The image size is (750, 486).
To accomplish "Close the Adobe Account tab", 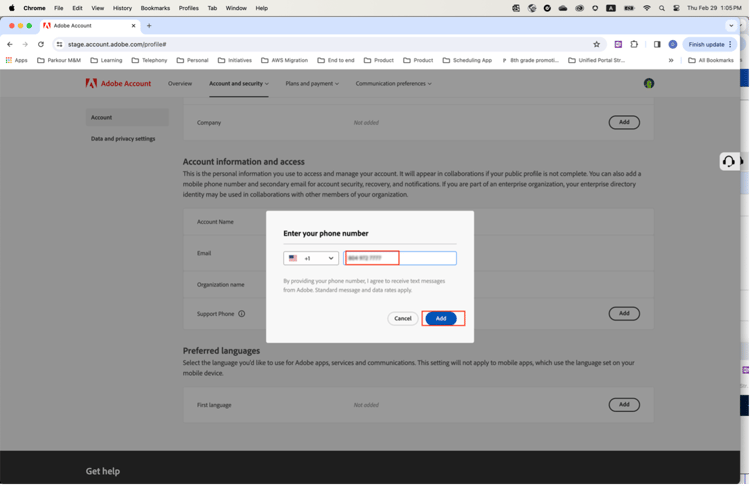I will click(133, 26).
